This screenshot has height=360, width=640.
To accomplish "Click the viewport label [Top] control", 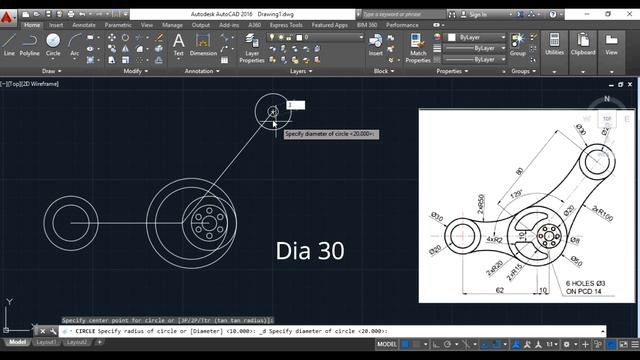I will pos(14,84).
